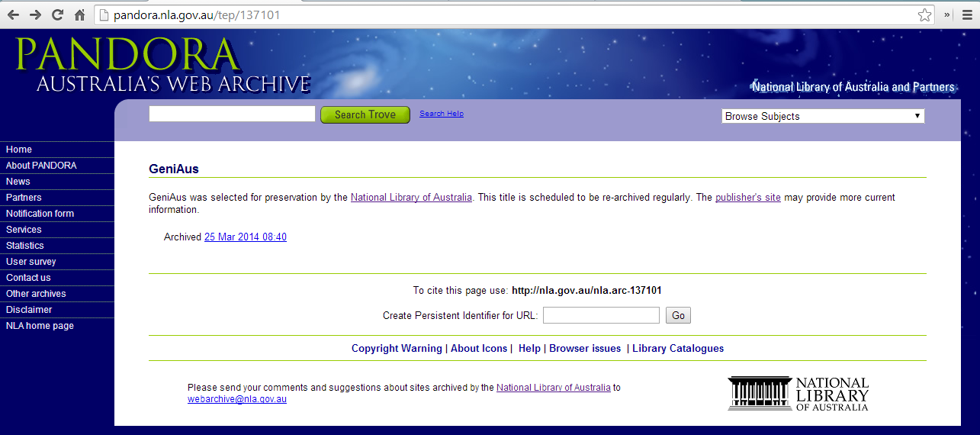The width and height of the screenshot is (980, 435).
Task: Reload the page with the refresh icon
Action: click(x=57, y=14)
